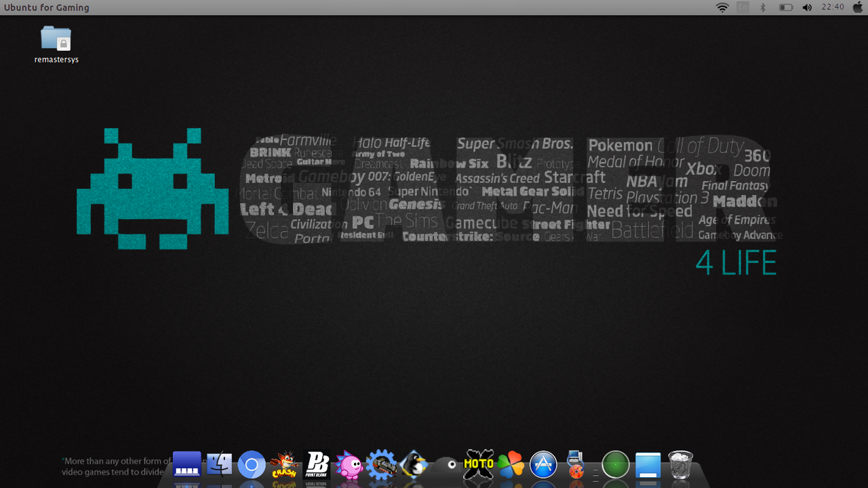Image resolution: width=868 pixels, height=488 pixels.
Task: Open the blue gear with tank icon
Action: [x=381, y=465]
